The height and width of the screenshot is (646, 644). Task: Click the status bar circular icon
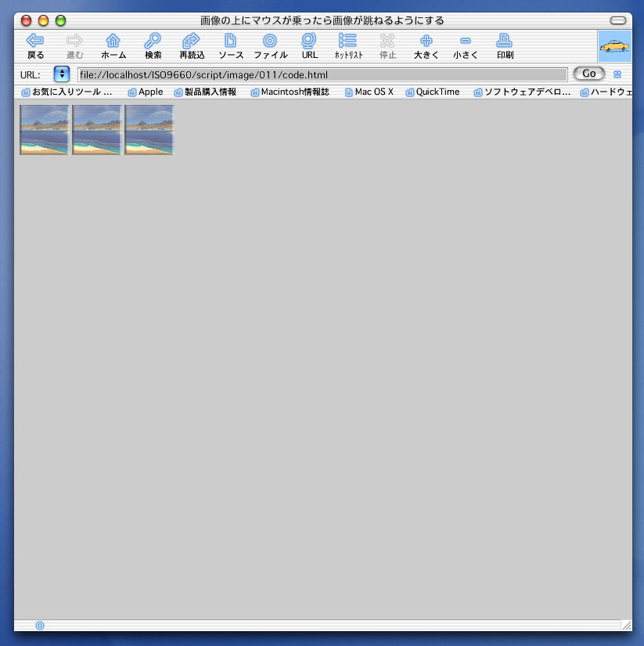[x=40, y=626]
